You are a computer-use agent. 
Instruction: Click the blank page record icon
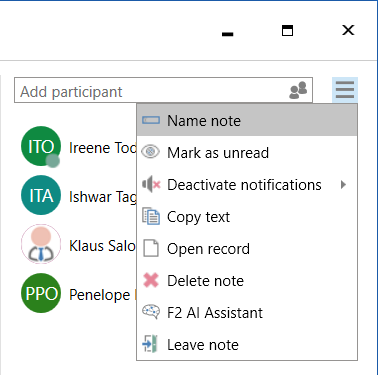point(151,248)
